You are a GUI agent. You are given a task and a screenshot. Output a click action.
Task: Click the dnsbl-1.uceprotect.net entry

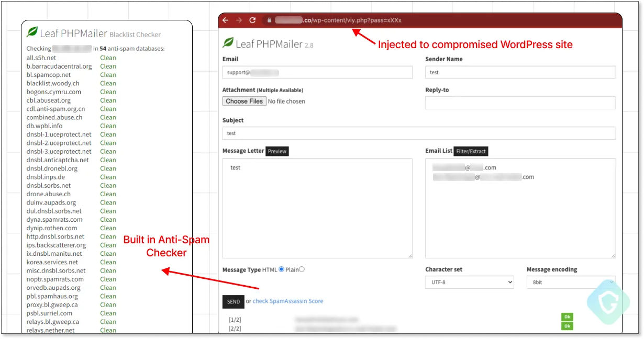pos(59,134)
